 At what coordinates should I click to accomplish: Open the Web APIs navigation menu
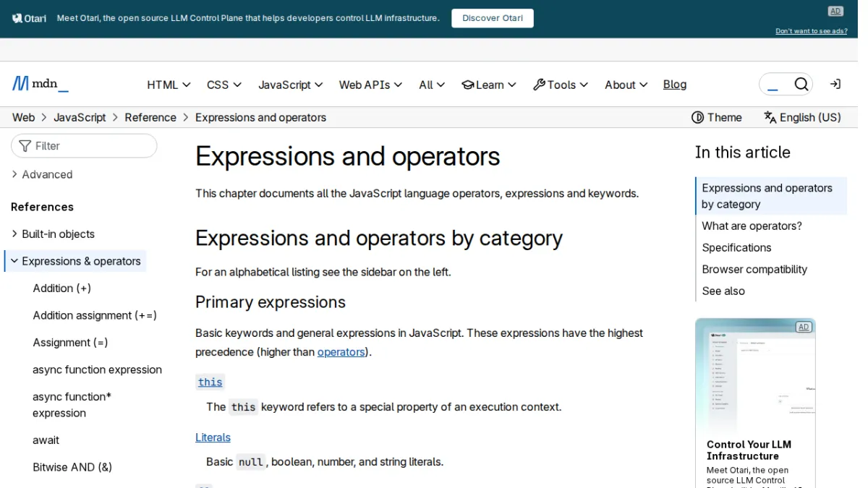tap(370, 85)
